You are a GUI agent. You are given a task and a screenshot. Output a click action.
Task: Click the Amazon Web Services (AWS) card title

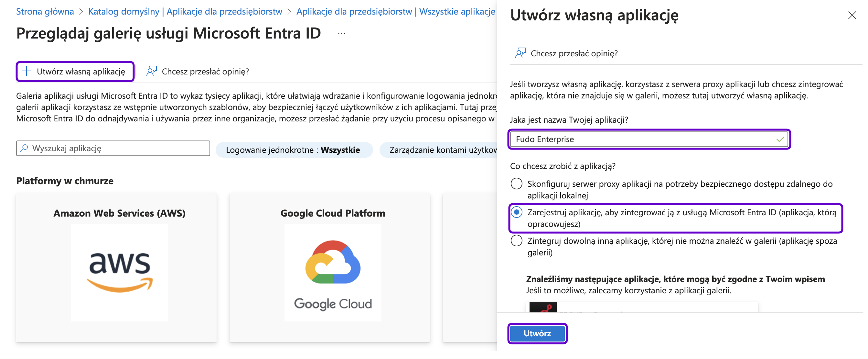119,213
